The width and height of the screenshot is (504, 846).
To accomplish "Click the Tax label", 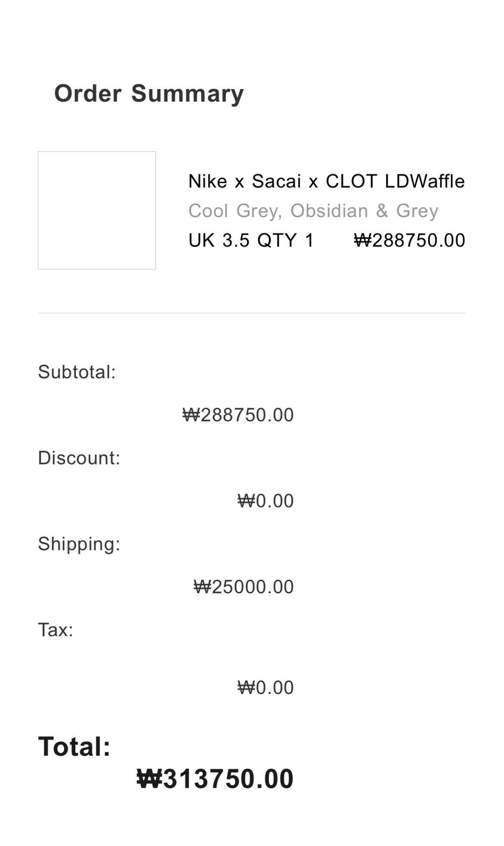I will click(x=56, y=629).
